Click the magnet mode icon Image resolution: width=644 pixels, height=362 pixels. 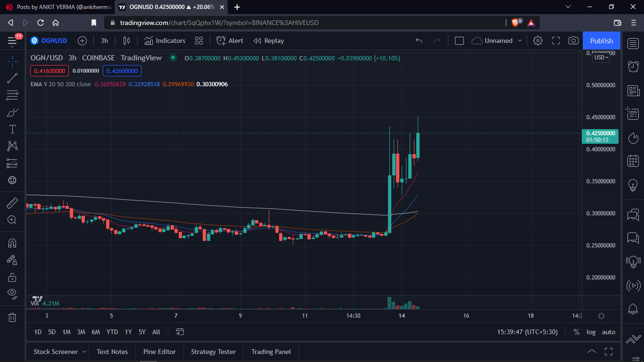[12, 243]
